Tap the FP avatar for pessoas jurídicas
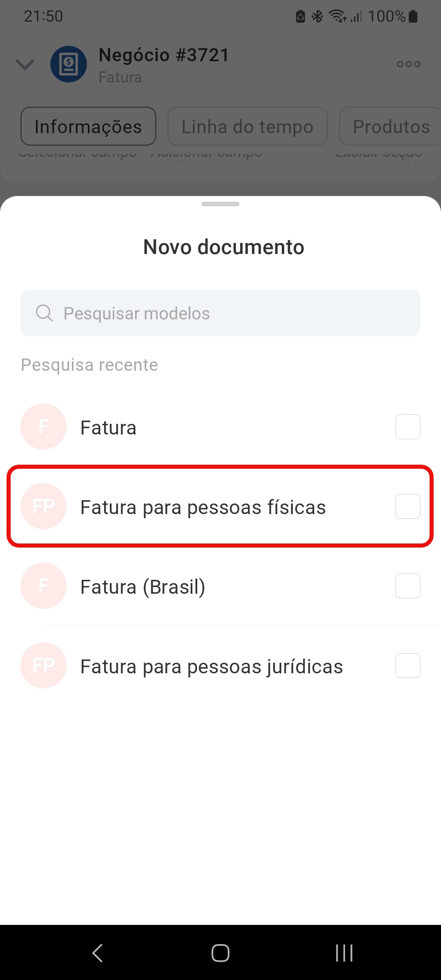Screen dimensions: 441x980 click(x=44, y=666)
